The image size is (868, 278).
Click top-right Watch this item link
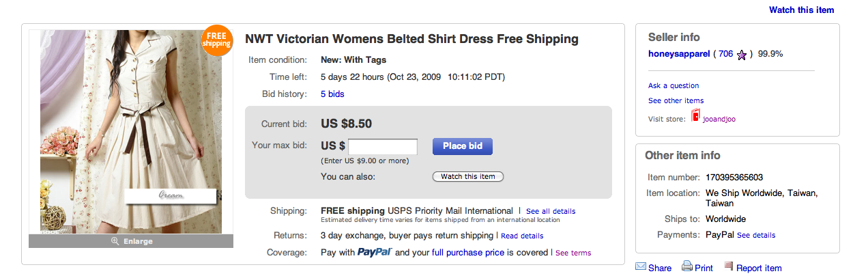(x=801, y=10)
